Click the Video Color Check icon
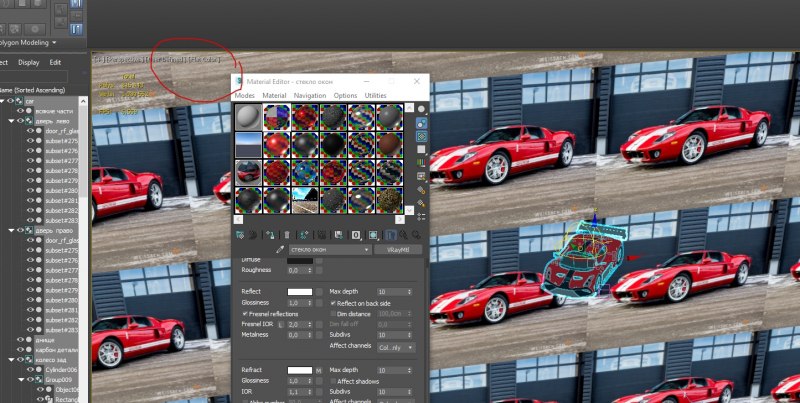 coord(421,163)
